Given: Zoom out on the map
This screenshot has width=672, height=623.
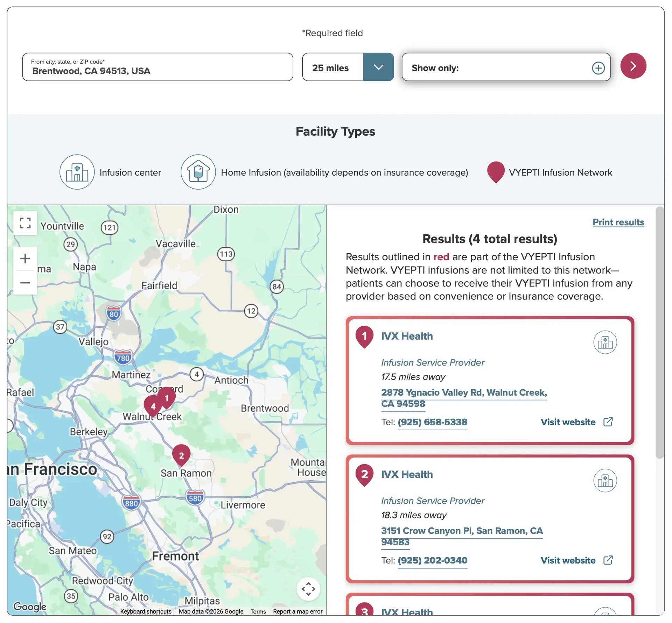Looking at the screenshot, I should coord(25,282).
